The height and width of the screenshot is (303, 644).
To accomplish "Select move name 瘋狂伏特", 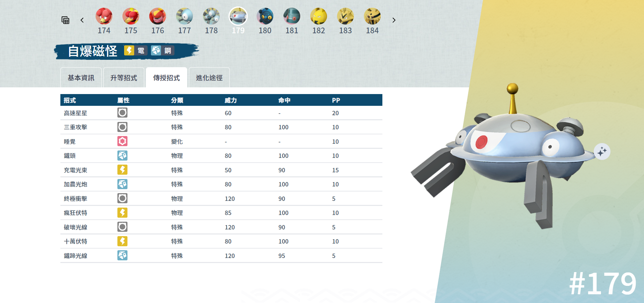I will [75, 213].
